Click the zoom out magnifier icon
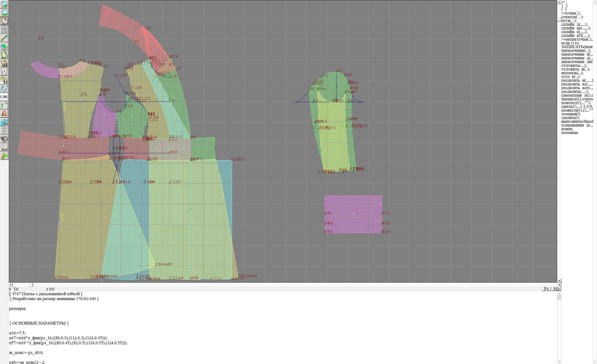This screenshot has height=364, width=597. tap(4, 13)
